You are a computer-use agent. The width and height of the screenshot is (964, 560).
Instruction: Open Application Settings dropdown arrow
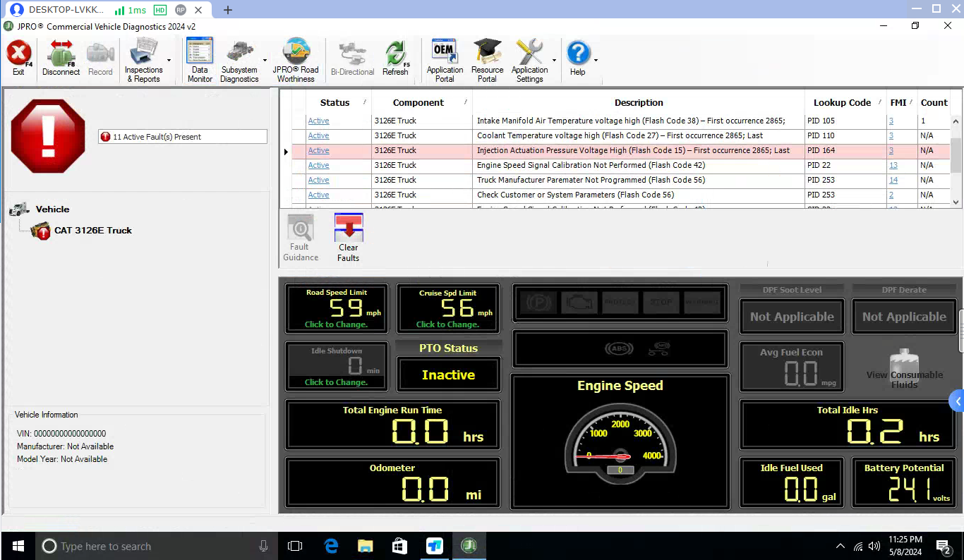pyautogui.click(x=554, y=61)
